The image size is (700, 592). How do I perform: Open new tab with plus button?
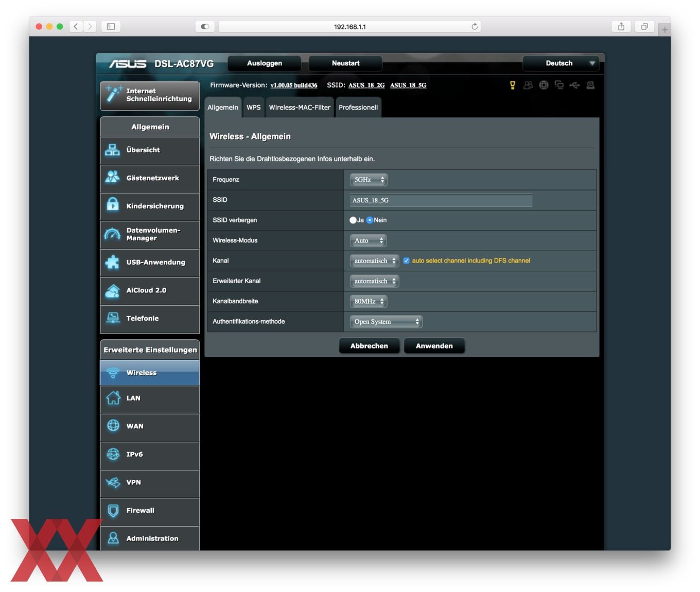664,30
